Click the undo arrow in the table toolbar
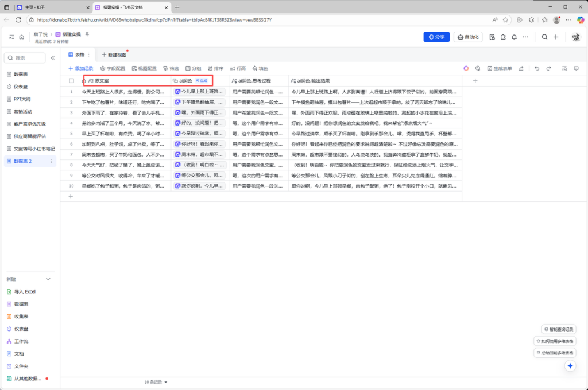The height and width of the screenshot is (390, 588). coord(537,68)
